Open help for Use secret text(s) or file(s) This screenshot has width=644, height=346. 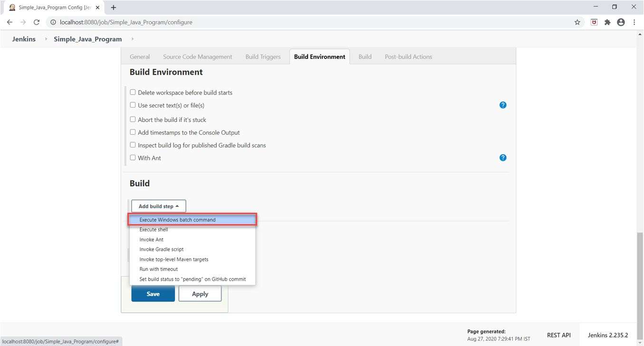tap(503, 105)
